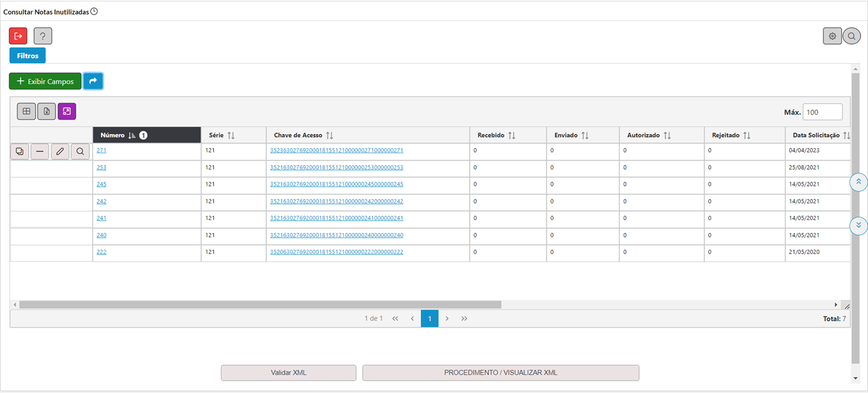Viewport: 868px width, 393px height.
Task: Click the blue share arrow button
Action: 93,81
